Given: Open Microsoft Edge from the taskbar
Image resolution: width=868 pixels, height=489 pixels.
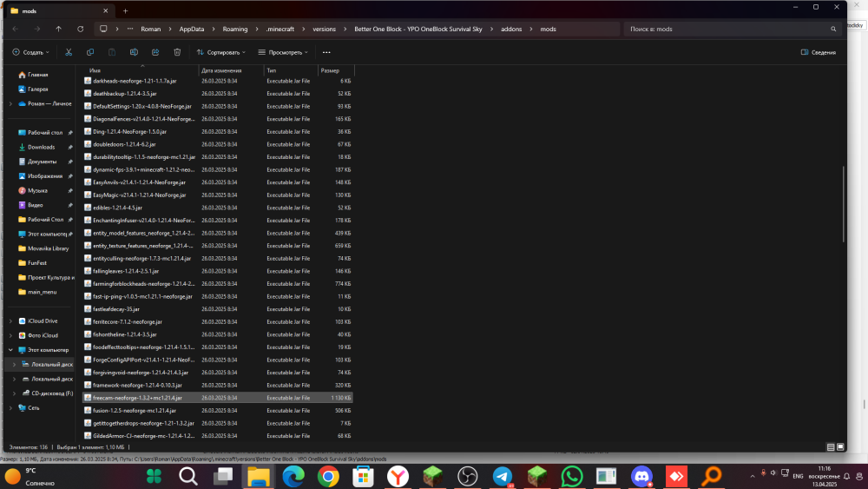Looking at the screenshot, I should pyautogui.click(x=293, y=476).
